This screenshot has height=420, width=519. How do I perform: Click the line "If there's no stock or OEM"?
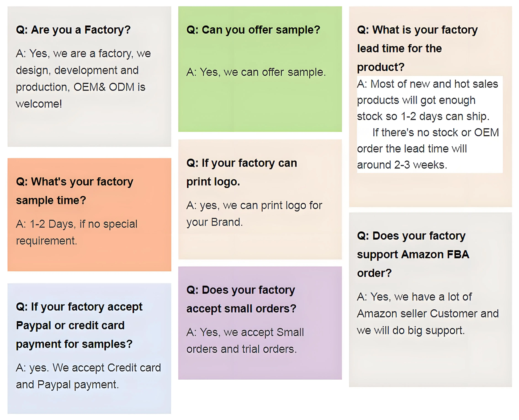436,133
